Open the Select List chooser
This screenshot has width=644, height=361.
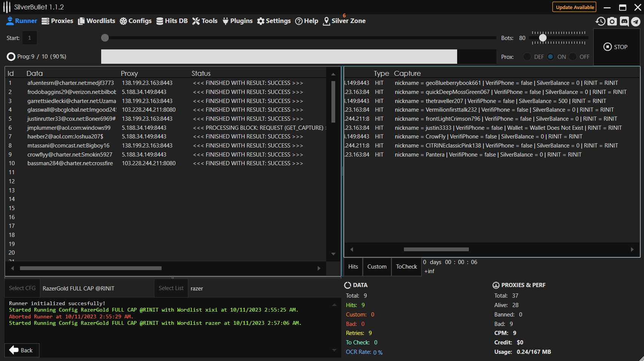(x=171, y=288)
